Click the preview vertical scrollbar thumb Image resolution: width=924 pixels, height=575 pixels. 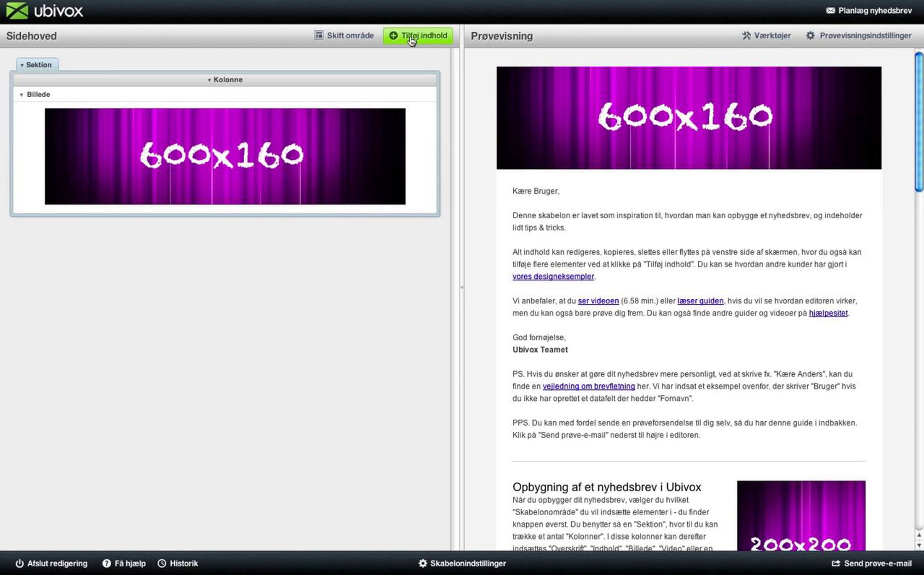(919, 122)
